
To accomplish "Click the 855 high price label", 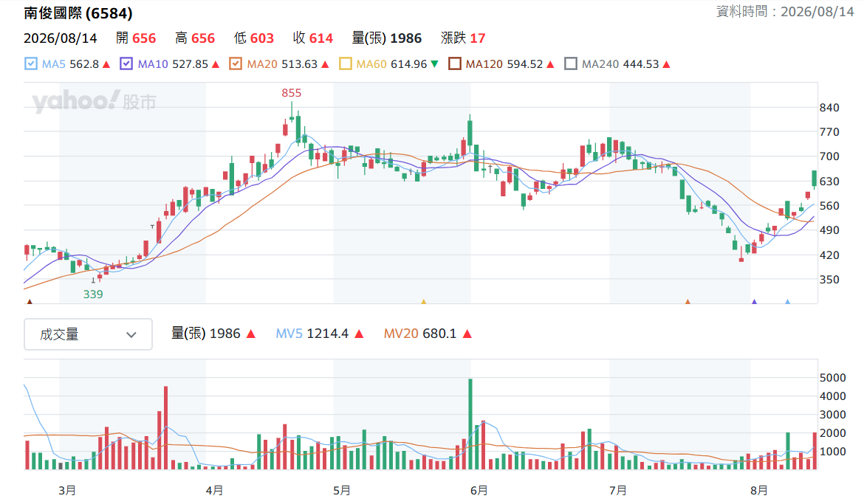I will tap(292, 93).
